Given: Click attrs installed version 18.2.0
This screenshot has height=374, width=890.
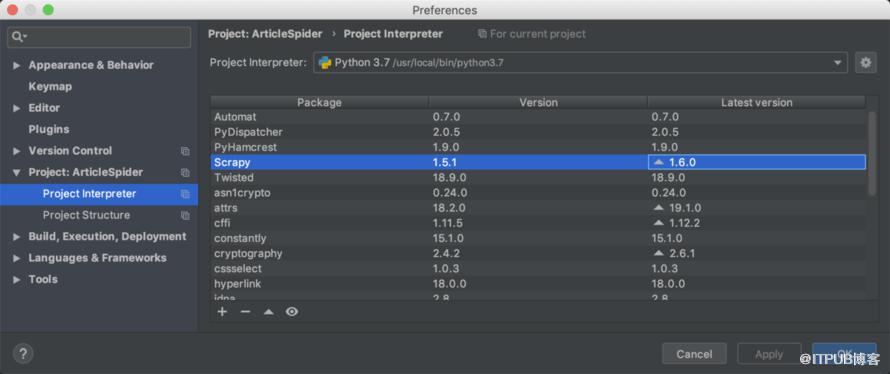Looking at the screenshot, I should click(x=448, y=208).
